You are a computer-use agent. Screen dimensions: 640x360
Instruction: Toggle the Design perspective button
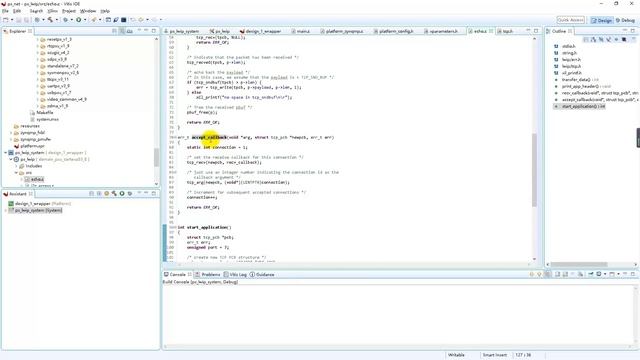(601, 20)
